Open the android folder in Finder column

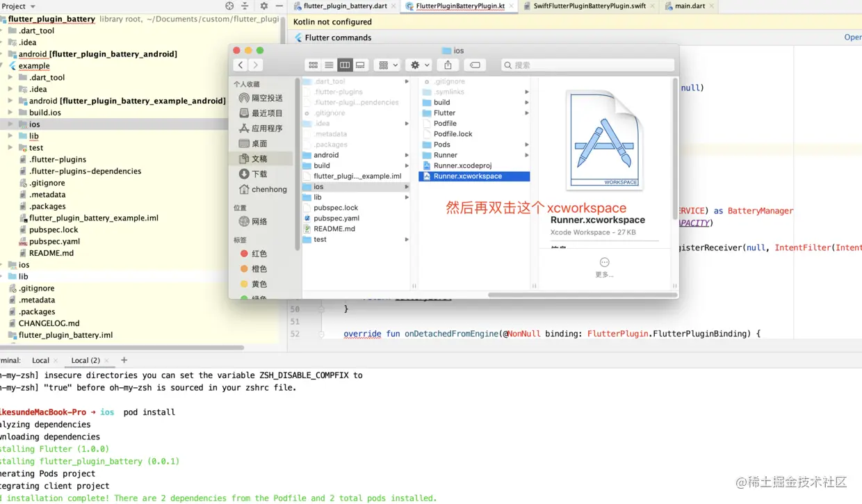tap(326, 155)
